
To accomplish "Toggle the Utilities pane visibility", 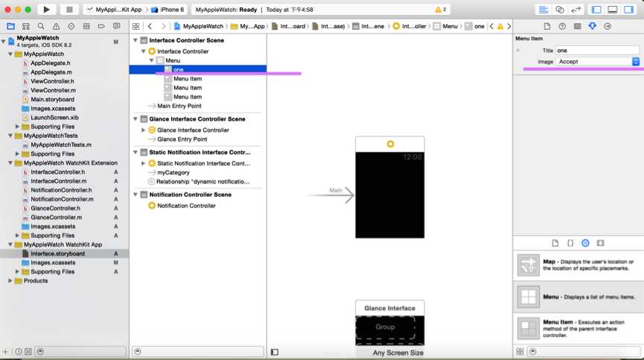I will point(628,10).
